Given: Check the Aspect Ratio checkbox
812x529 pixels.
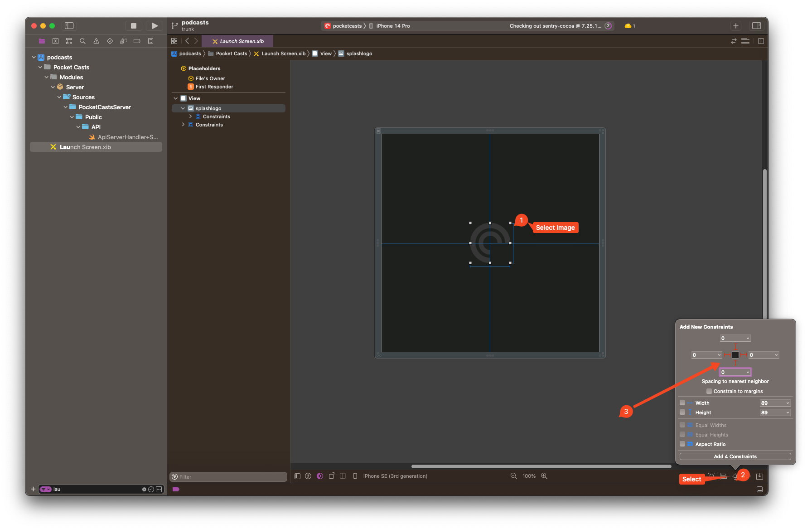Looking at the screenshot, I should [x=682, y=444].
